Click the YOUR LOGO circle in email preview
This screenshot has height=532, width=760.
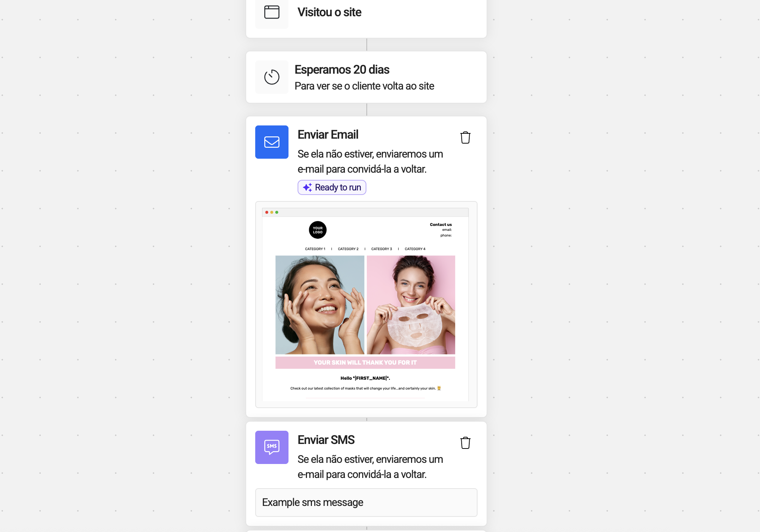[x=318, y=230]
